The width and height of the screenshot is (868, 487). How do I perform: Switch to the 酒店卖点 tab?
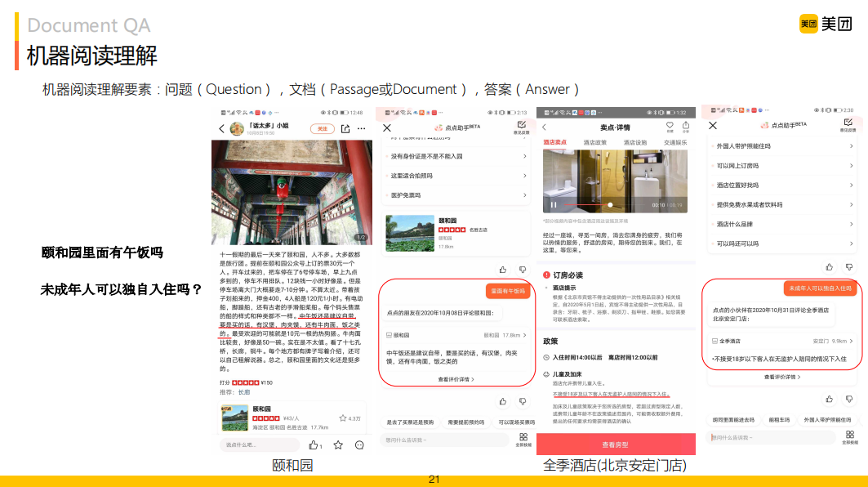[x=554, y=142]
